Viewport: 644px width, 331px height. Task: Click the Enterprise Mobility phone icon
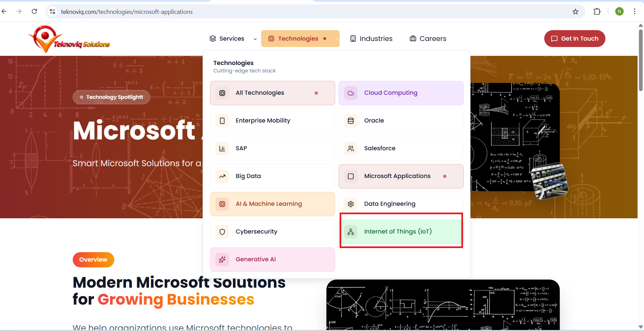coord(222,121)
